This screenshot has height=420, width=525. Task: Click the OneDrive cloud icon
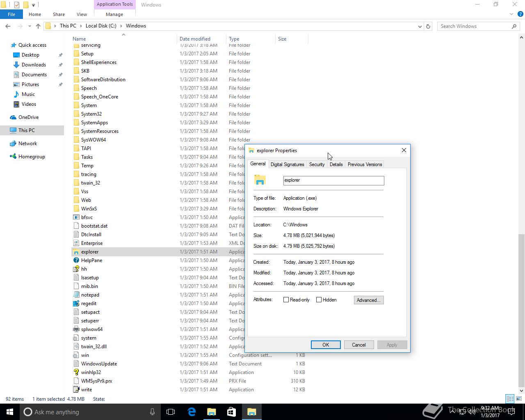tap(13, 117)
